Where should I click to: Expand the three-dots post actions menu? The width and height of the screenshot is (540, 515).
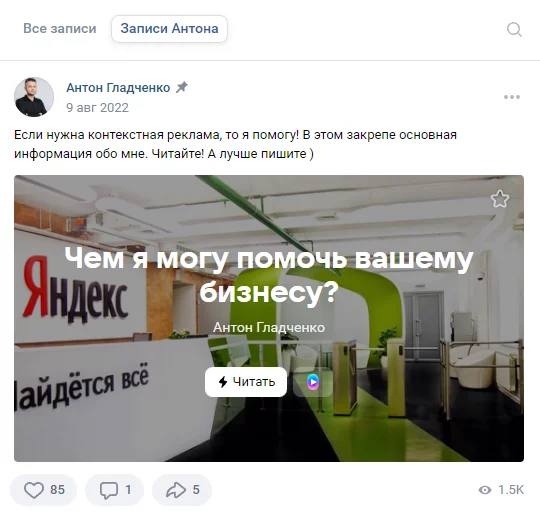pos(512,97)
